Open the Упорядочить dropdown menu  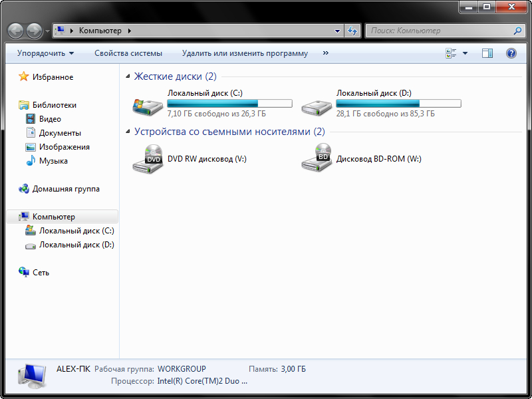[45, 53]
